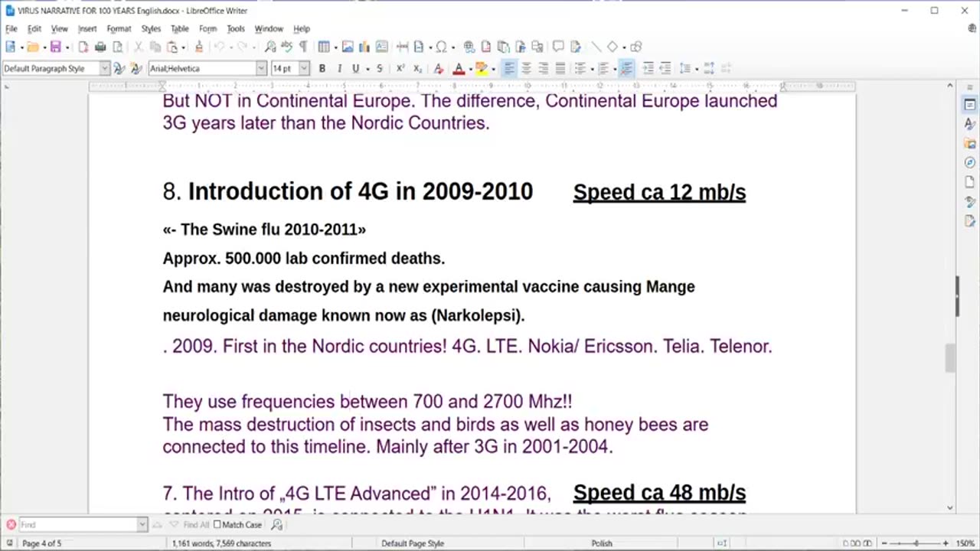Export directly as PDF
This screenshot has width=980, height=551.
click(x=83, y=47)
